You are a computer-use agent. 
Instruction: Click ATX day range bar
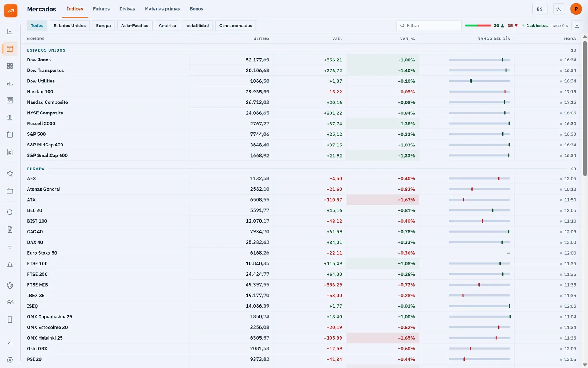click(x=479, y=200)
